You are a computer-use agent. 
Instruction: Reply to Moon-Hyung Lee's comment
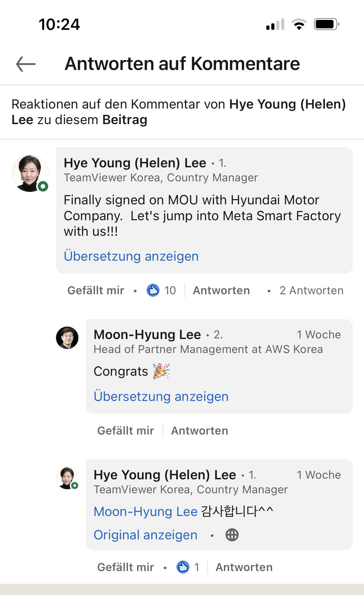tap(199, 431)
